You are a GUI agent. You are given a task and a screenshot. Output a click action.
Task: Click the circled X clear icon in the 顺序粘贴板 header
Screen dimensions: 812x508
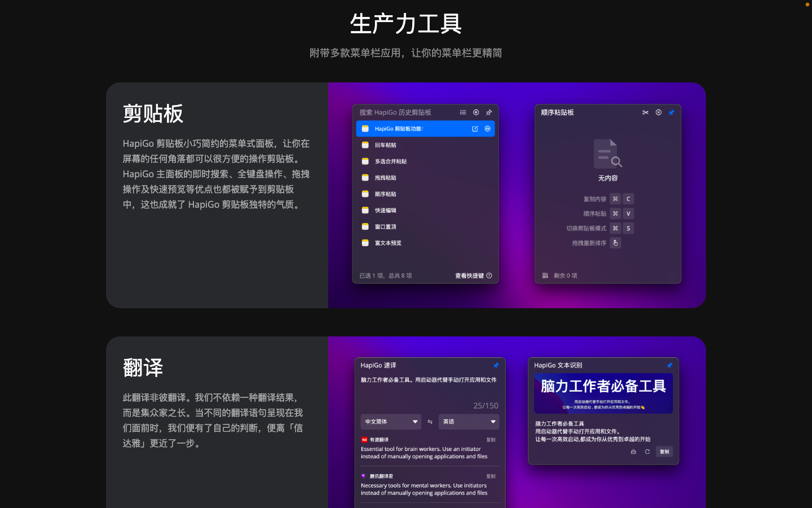[659, 112]
